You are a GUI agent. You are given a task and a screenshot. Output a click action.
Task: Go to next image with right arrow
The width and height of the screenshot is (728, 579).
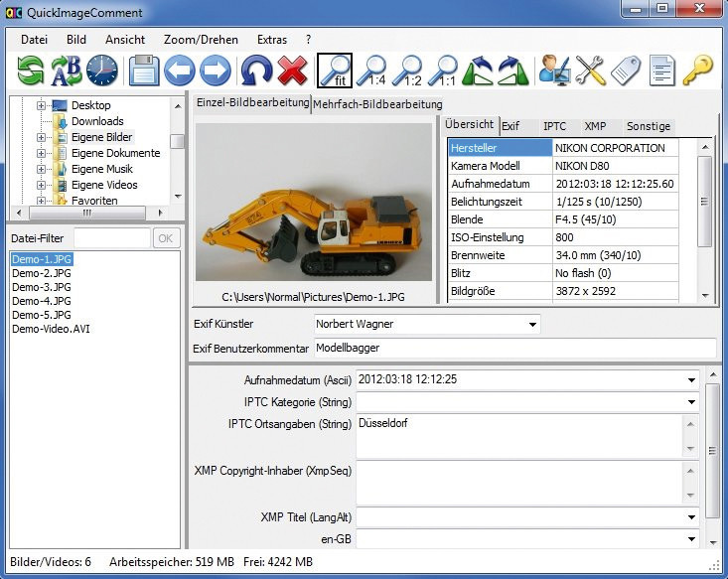216,71
